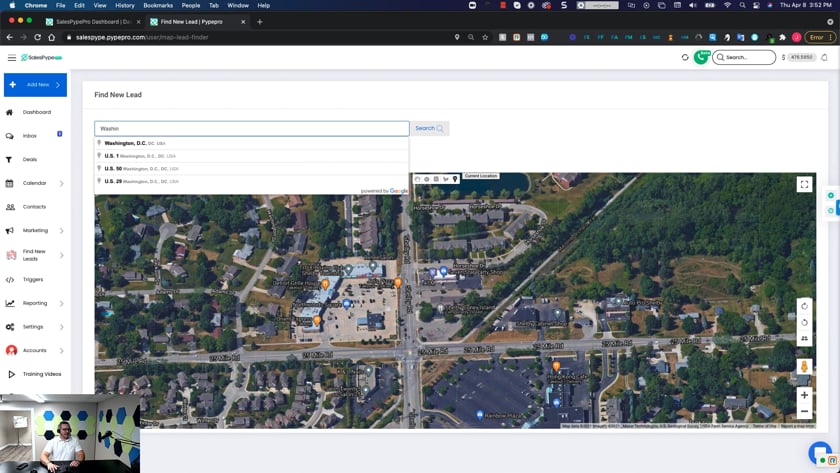840x473 pixels.
Task: Open the Dashboard home icon
Action: pos(9,112)
